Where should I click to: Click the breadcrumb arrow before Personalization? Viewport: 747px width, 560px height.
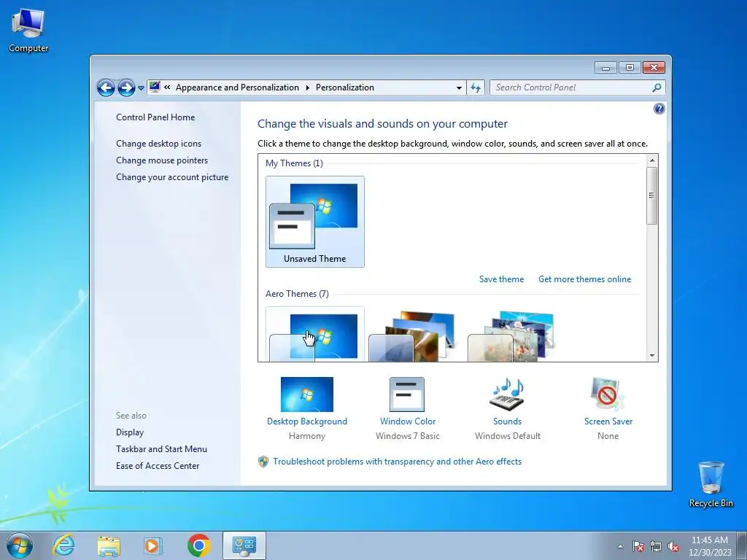[307, 87]
